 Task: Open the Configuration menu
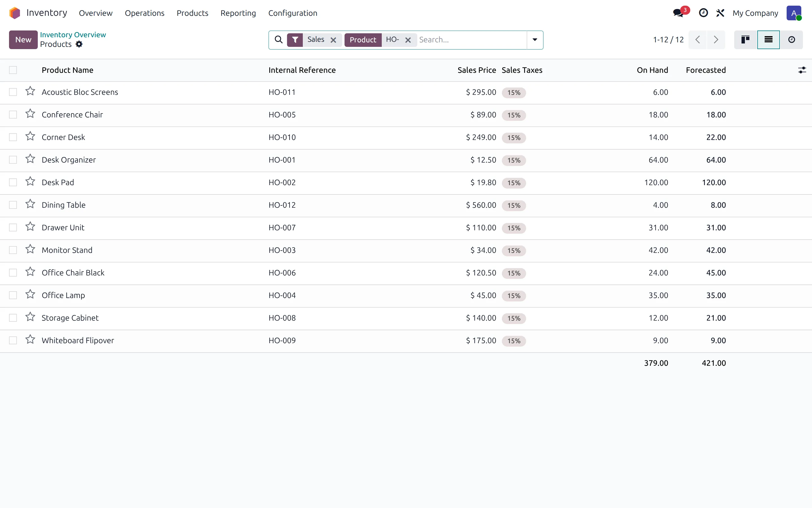point(293,13)
